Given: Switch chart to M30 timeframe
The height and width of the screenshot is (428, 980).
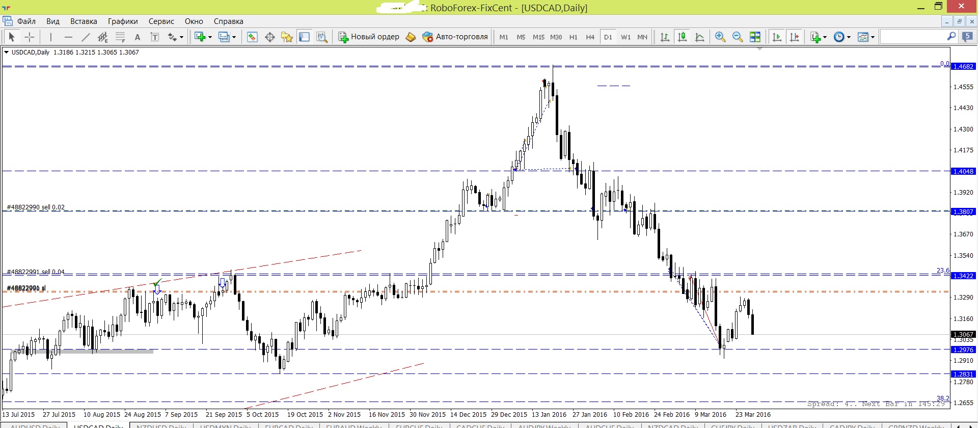Looking at the screenshot, I should [x=556, y=37].
